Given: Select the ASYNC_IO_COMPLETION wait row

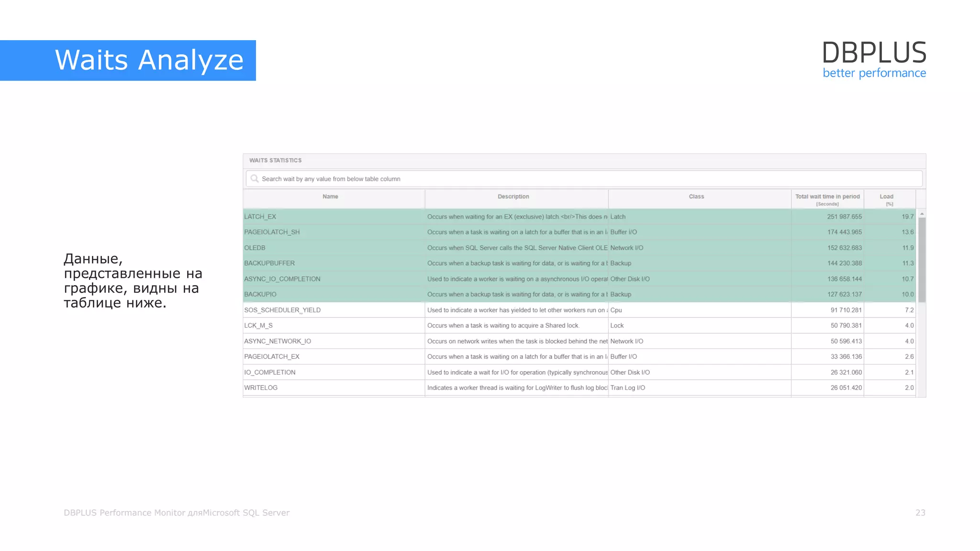Looking at the screenshot, I should coord(579,279).
